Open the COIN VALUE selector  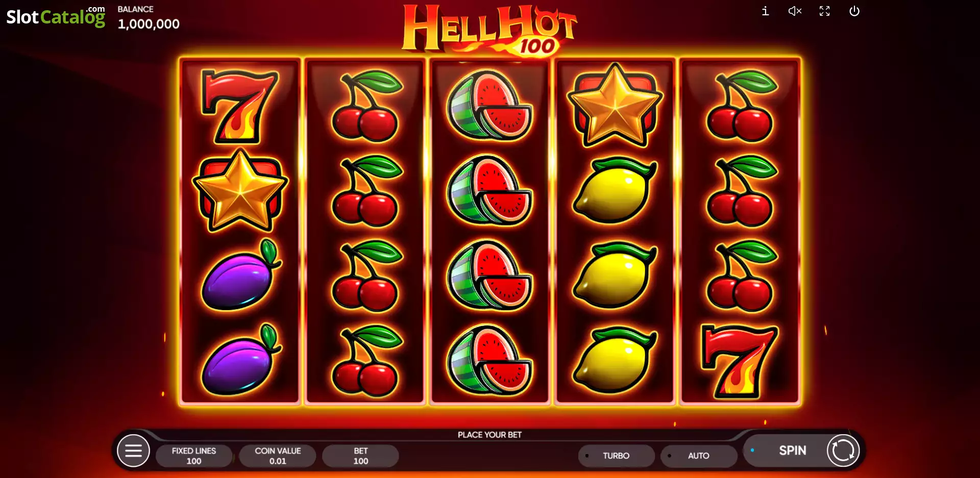click(x=278, y=456)
